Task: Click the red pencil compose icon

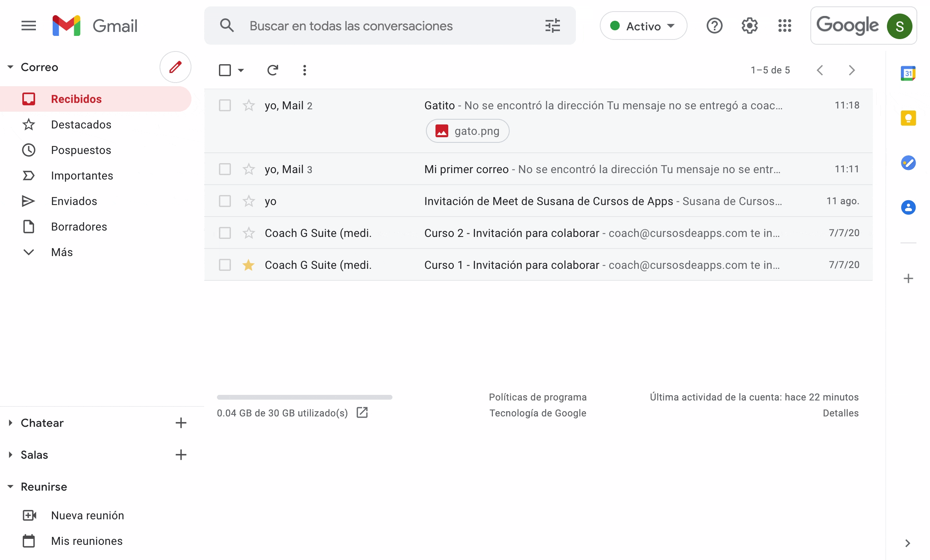Action: 175,67
